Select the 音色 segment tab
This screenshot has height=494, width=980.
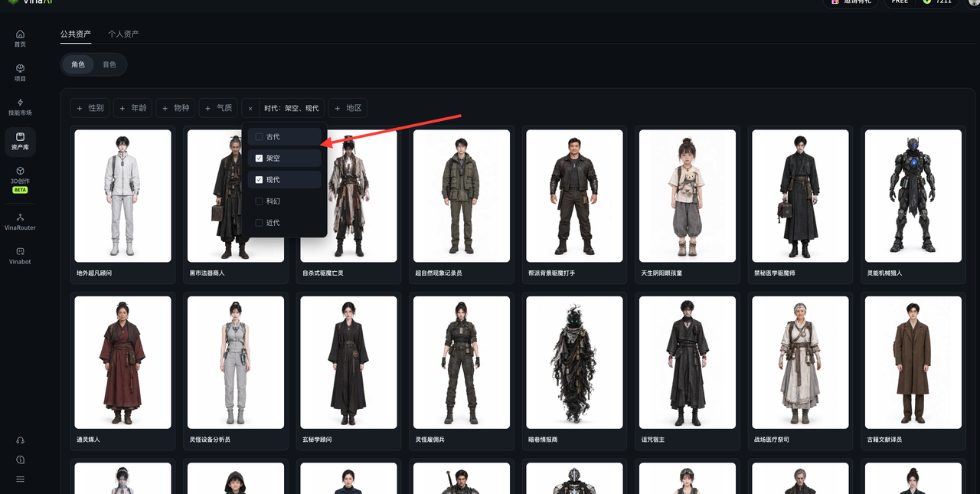109,65
